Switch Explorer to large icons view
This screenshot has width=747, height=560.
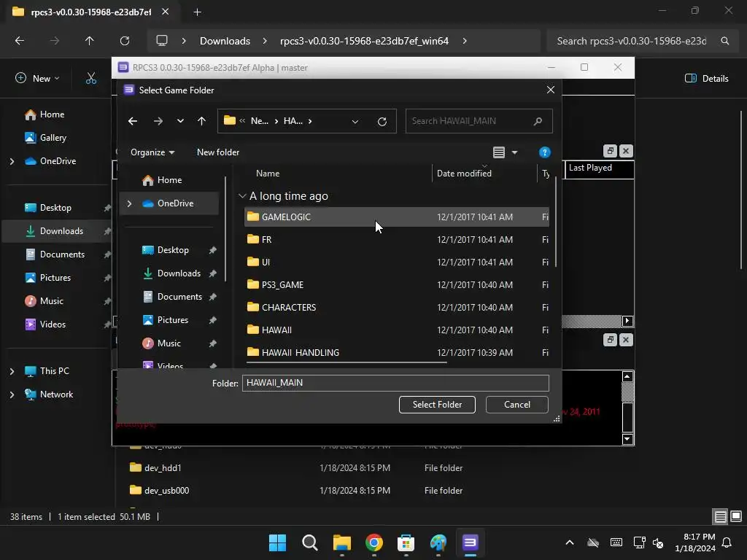point(736,516)
